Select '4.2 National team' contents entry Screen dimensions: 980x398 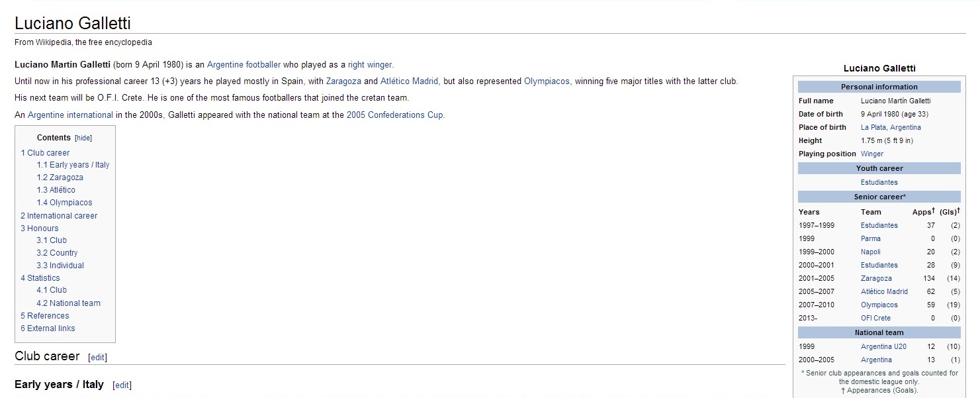point(68,303)
